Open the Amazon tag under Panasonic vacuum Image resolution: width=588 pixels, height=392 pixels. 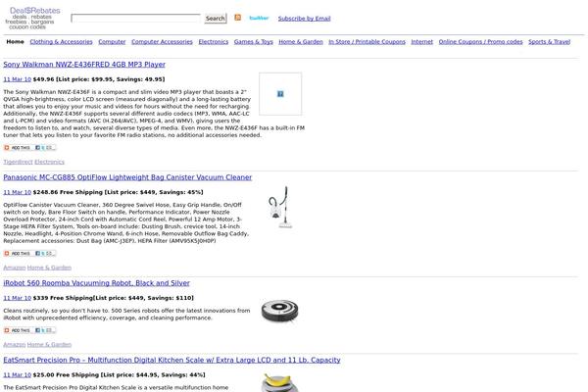[x=15, y=268]
